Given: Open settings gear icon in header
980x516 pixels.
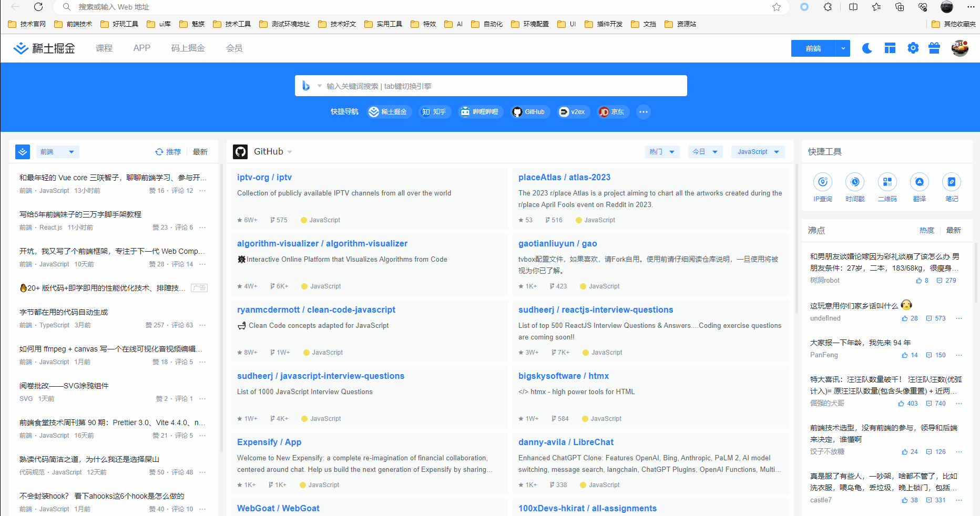Looking at the screenshot, I should [913, 48].
